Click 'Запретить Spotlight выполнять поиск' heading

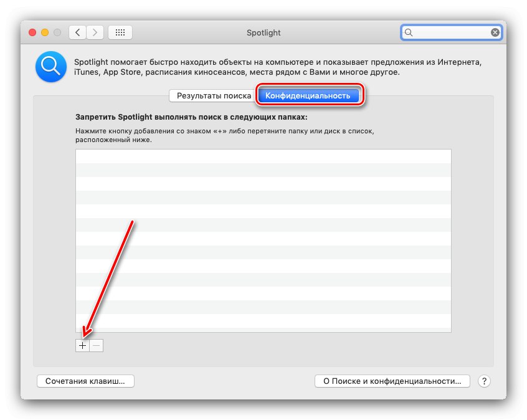191,117
